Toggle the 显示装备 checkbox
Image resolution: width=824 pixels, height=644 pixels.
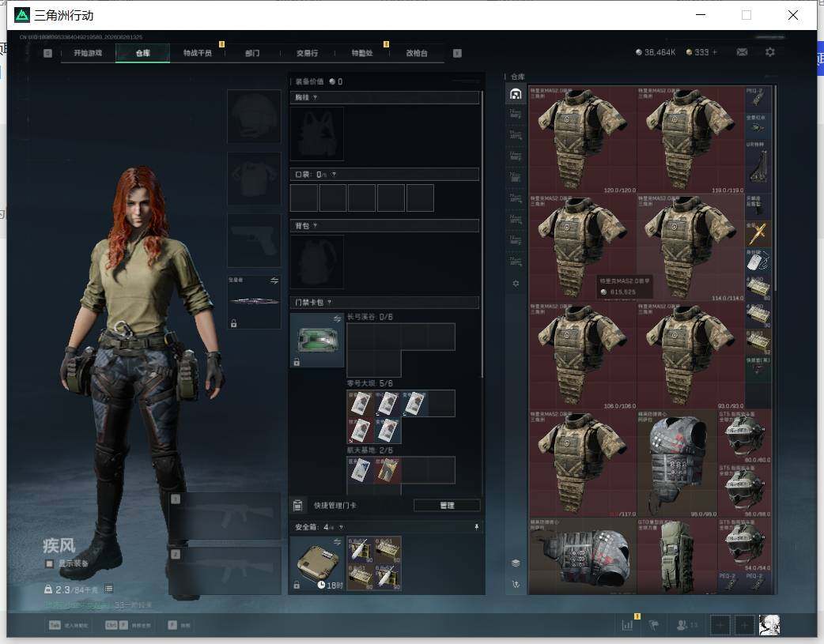[49, 563]
